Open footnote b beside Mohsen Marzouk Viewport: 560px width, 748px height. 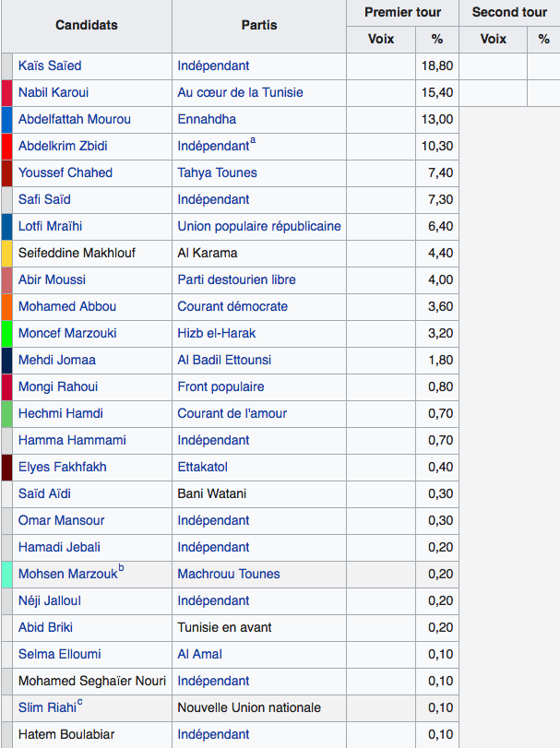pos(121,567)
